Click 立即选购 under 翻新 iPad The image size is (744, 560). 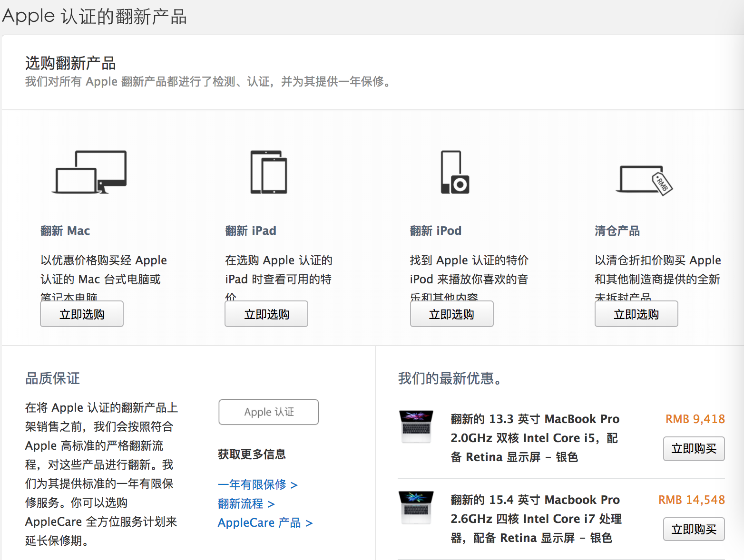click(x=266, y=314)
